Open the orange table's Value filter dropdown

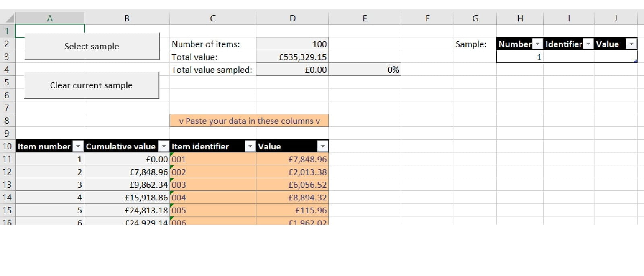coord(323,146)
